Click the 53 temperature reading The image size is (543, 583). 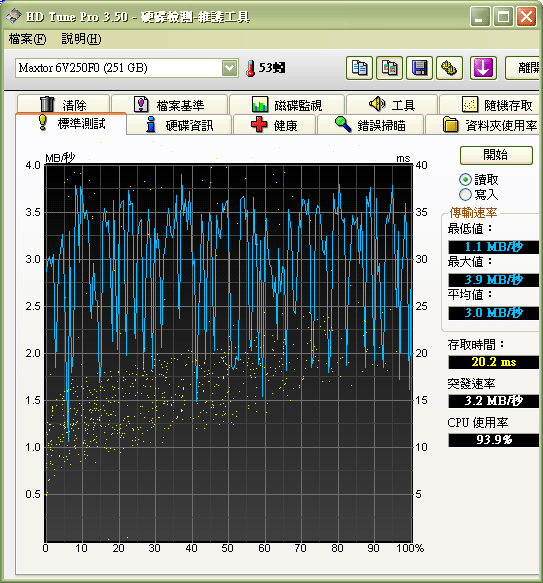click(x=272, y=68)
